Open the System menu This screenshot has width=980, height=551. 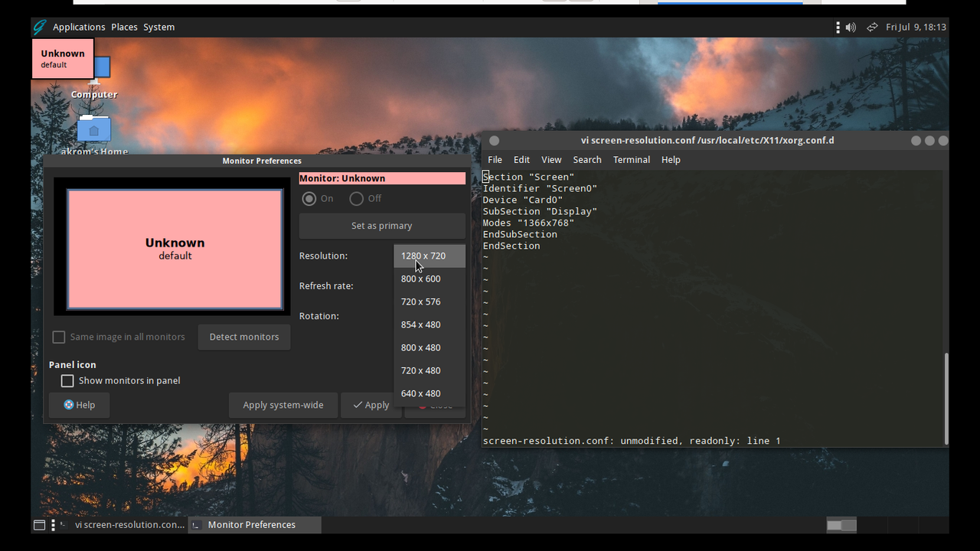click(159, 27)
